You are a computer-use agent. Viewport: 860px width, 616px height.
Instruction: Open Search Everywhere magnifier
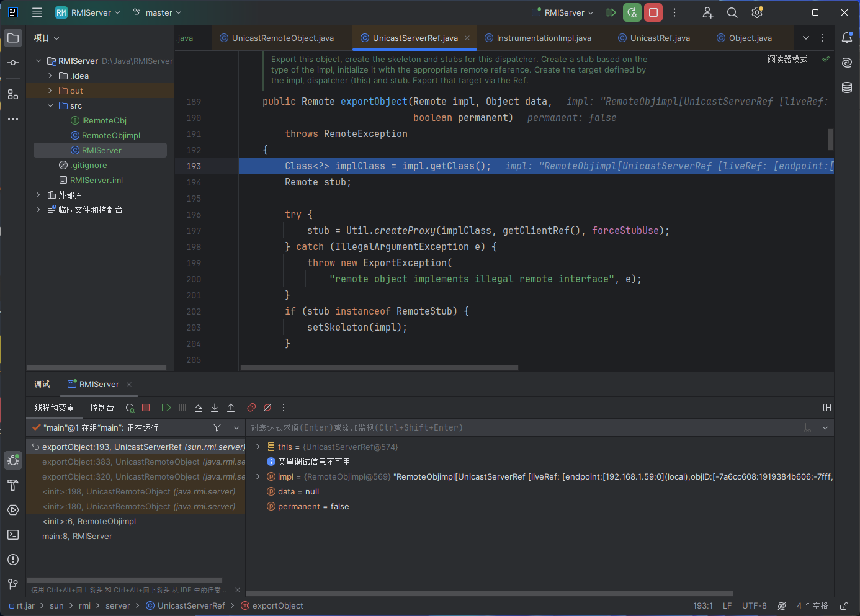click(x=732, y=12)
